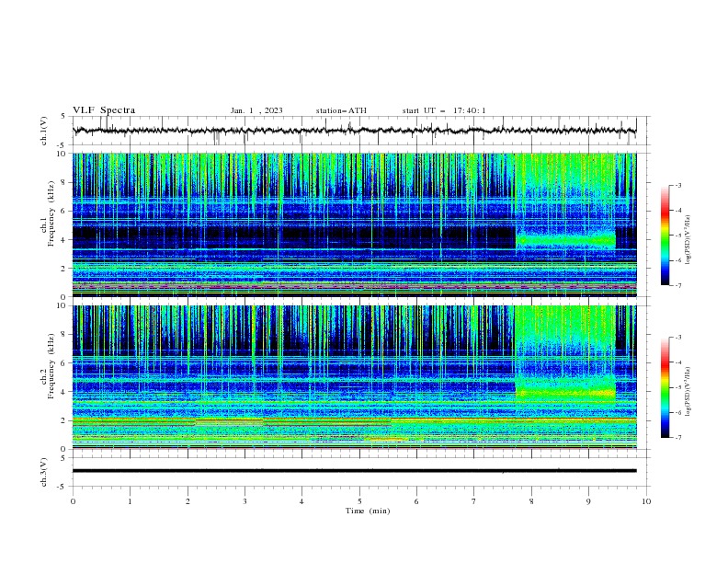Click the 'ch.1(V)' waveform axis label
The image size is (728, 563).
pyautogui.click(x=44, y=131)
